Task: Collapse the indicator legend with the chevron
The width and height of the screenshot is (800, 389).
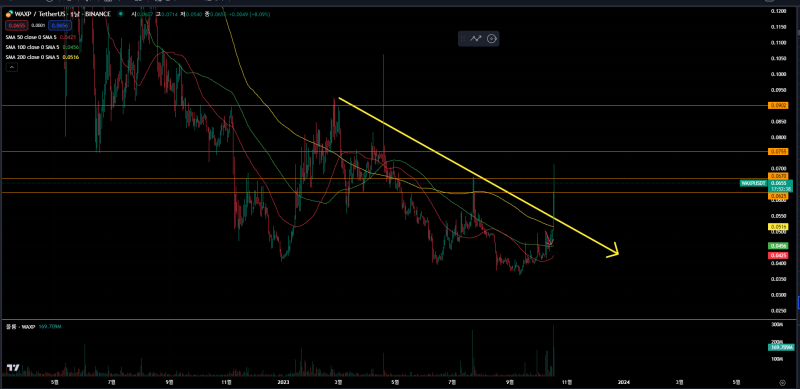Action: (x=11, y=67)
